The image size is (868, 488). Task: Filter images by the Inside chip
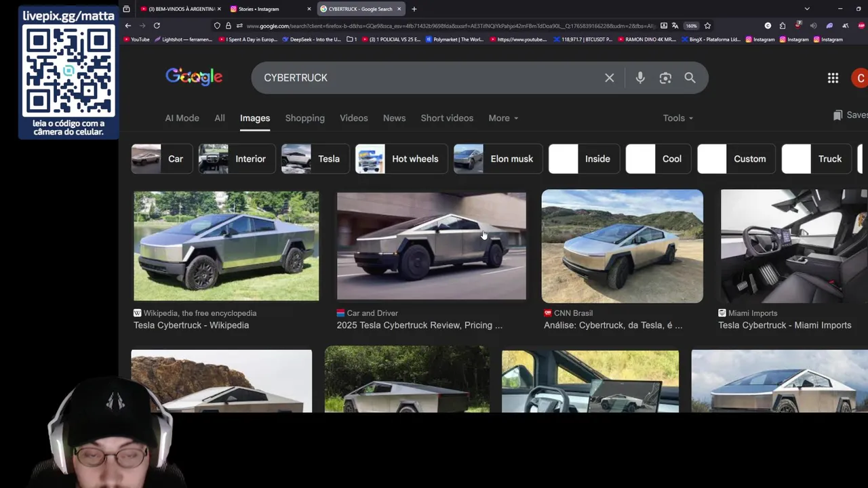[x=585, y=159]
